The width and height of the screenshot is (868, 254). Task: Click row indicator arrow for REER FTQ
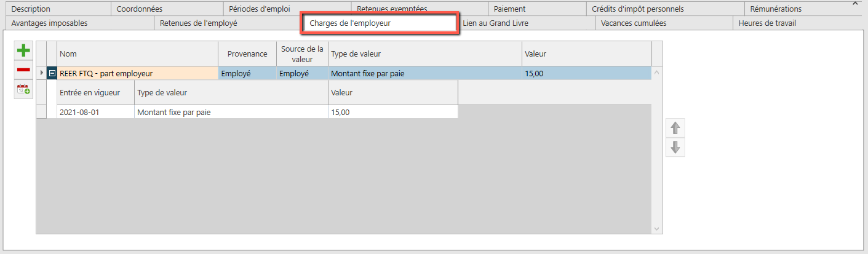[x=42, y=73]
